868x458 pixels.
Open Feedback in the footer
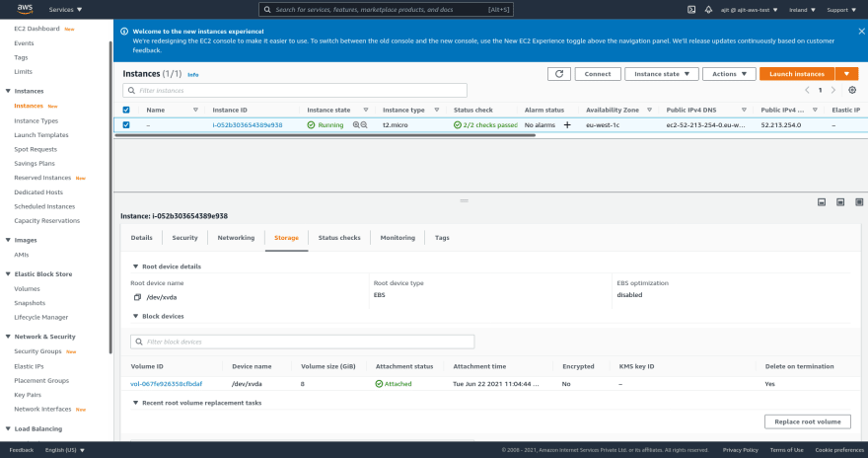coord(22,450)
